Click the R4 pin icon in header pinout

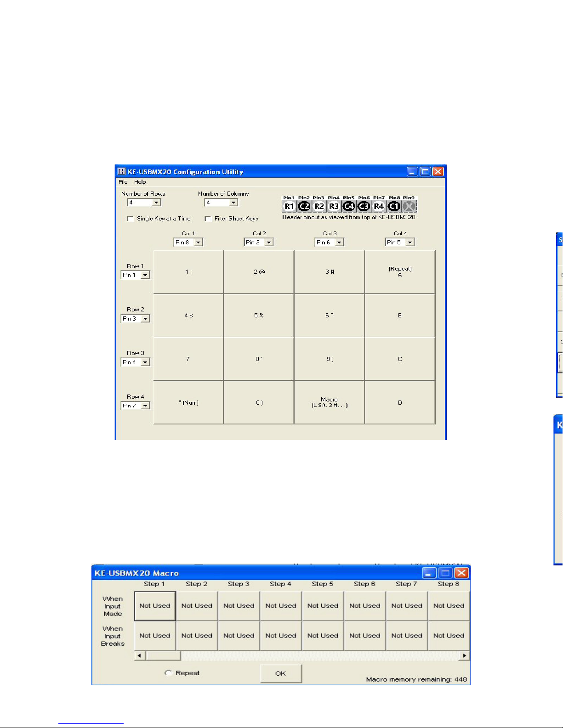[x=379, y=206]
